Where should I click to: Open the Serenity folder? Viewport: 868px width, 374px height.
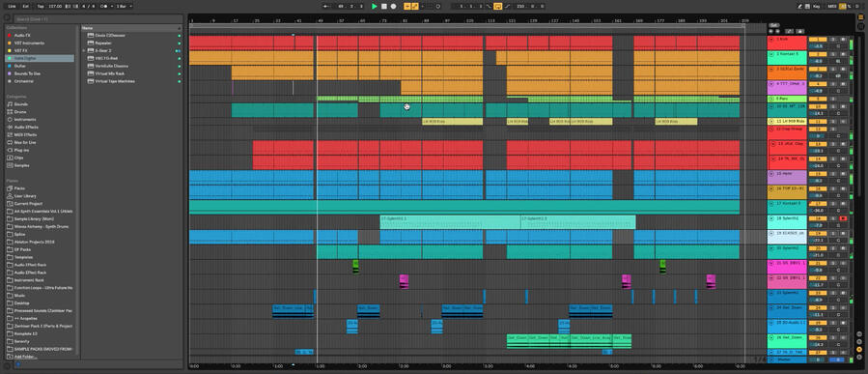pyautogui.click(x=21, y=341)
